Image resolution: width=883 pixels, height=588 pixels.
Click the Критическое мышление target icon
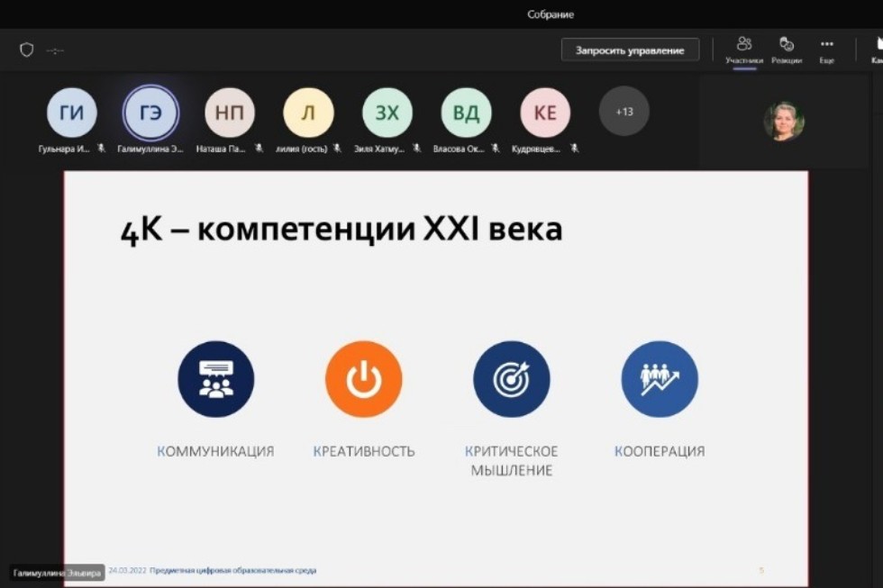click(511, 378)
